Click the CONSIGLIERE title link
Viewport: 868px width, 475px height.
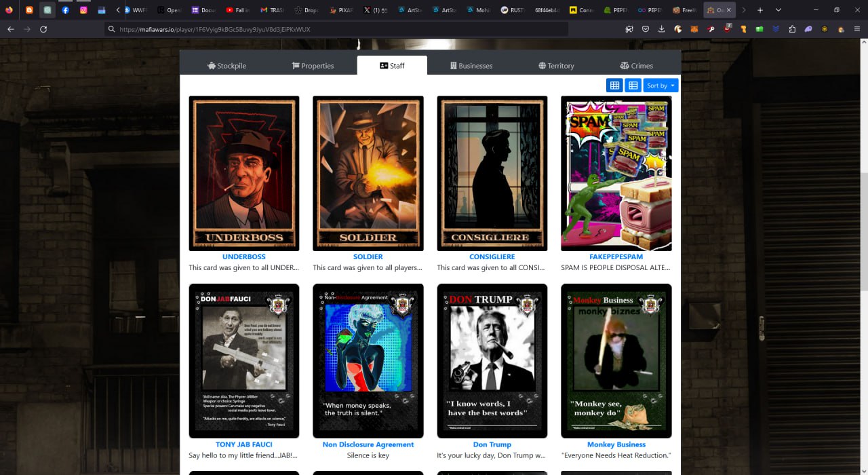pos(492,257)
